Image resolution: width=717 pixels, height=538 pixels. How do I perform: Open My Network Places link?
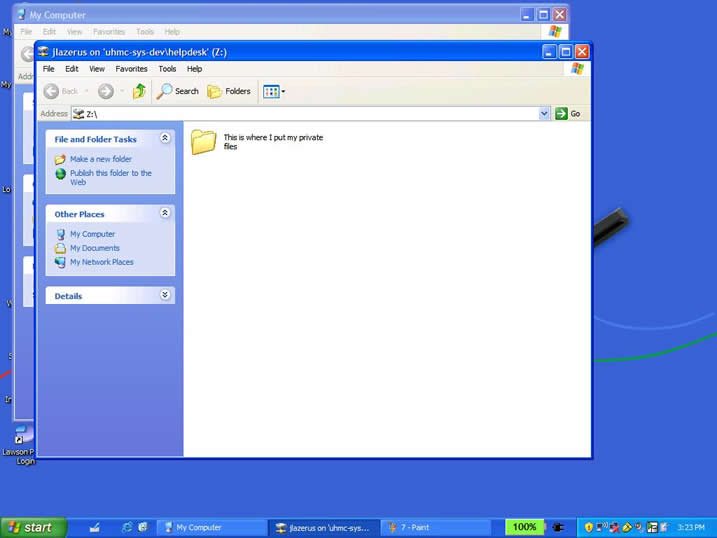tap(101, 262)
